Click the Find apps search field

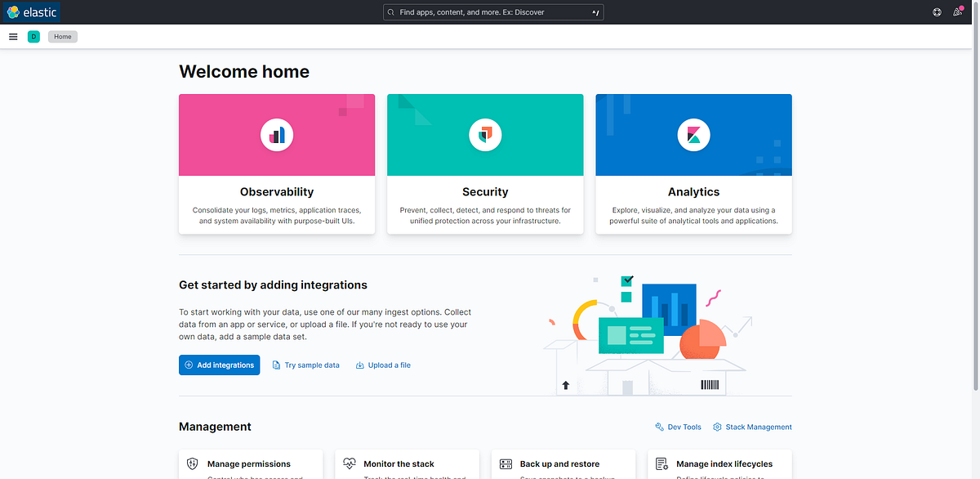point(492,11)
